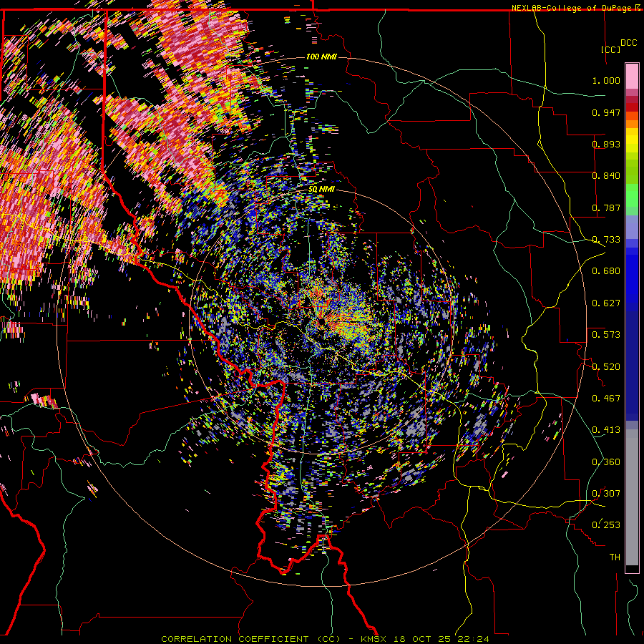Click the 0.733 scale value
Screen dimensions: 644x644
tap(606, 240)
